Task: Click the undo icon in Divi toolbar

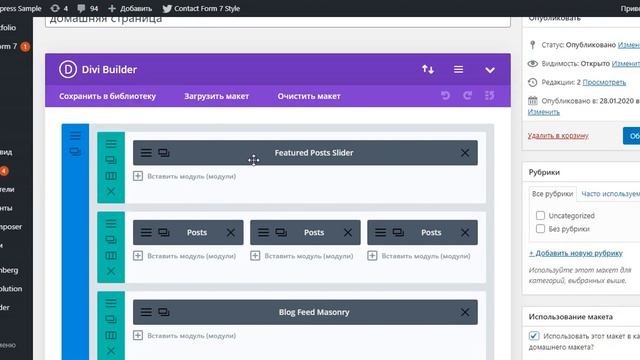Action: pyautogui.click(x=445, y=96)
